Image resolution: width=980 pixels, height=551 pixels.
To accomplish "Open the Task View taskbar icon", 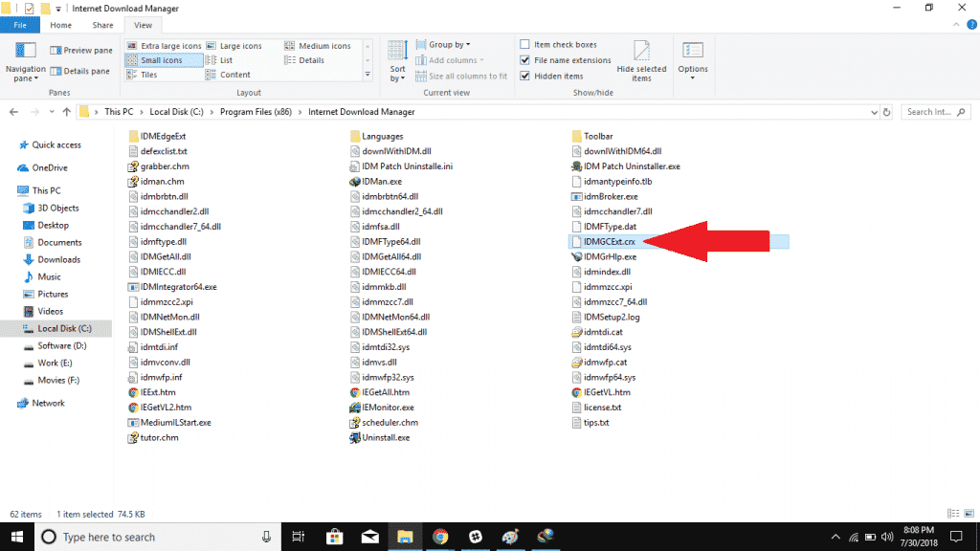I will 299,537.
